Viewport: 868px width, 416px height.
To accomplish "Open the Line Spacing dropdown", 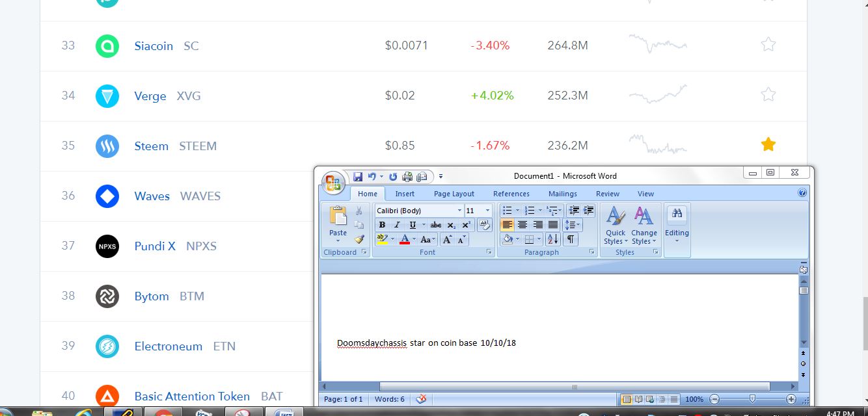I will click(x=571, y=225).
